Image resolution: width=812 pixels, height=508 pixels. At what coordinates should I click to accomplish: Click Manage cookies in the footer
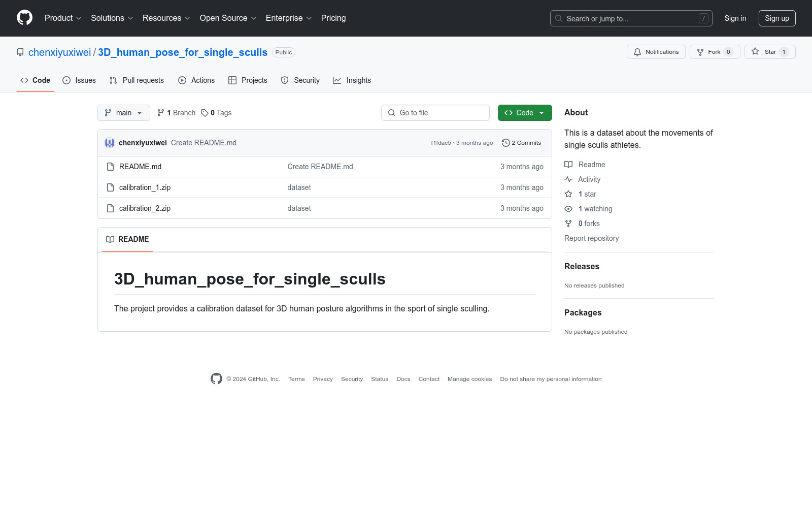click(469, 379)
